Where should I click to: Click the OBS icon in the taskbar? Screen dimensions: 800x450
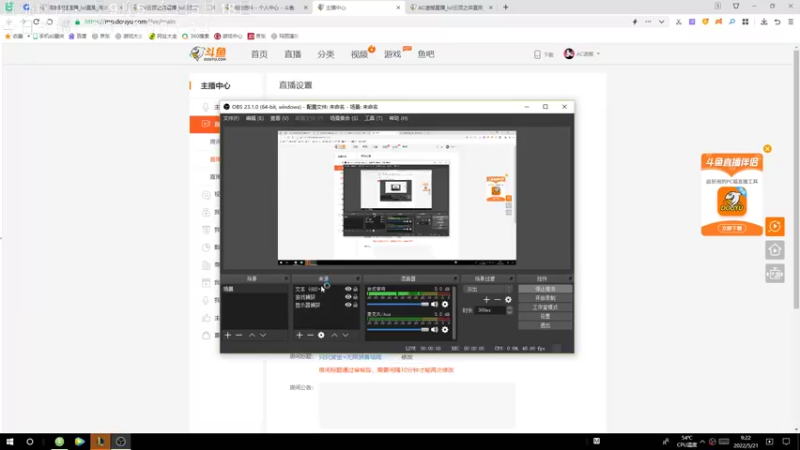coord(120,442)
